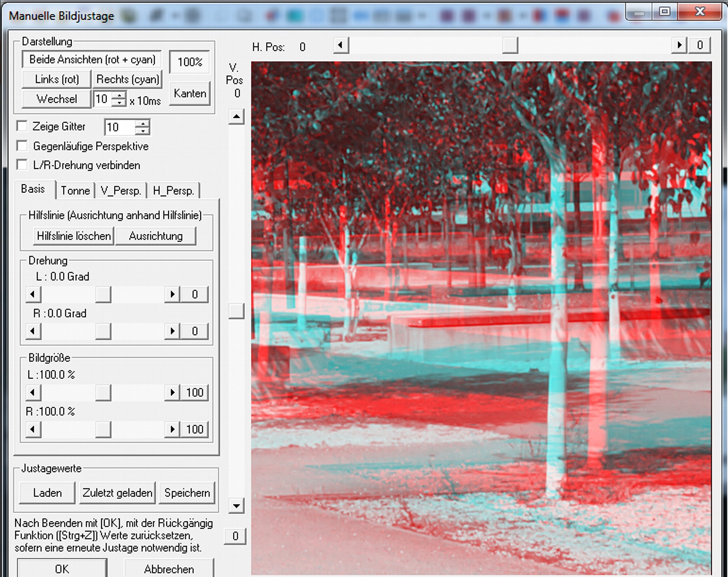
Task: Click left arrow of Bildgröße L slider
Action: (x=33, y=392)
